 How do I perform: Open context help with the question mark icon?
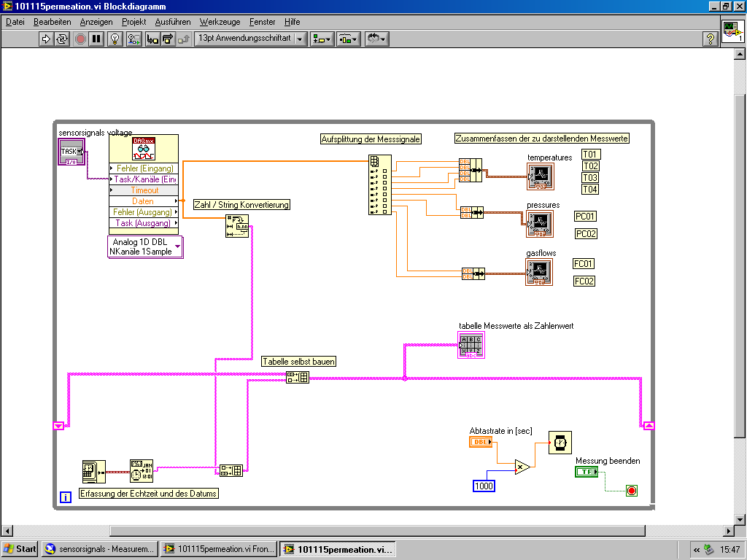pos(711,39)
